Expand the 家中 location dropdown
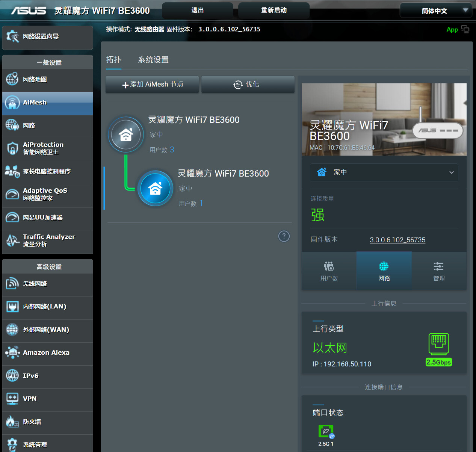 [x=384, y=172]
